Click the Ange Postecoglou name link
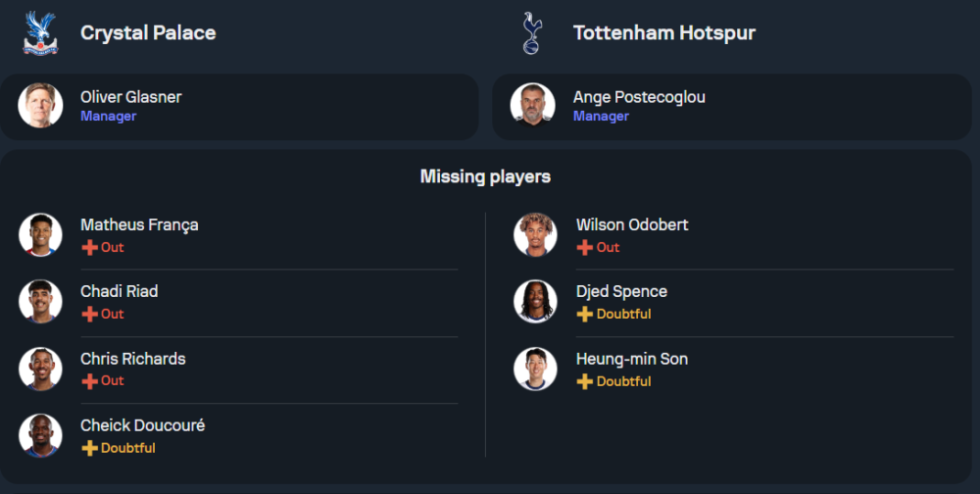The height and width of the screenshot is (494, 980). pyautogui.click(x=639, y=97)
